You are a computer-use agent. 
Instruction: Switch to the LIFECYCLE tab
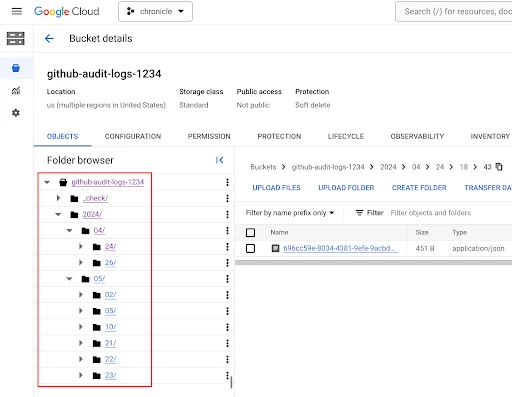click(346, 136)
